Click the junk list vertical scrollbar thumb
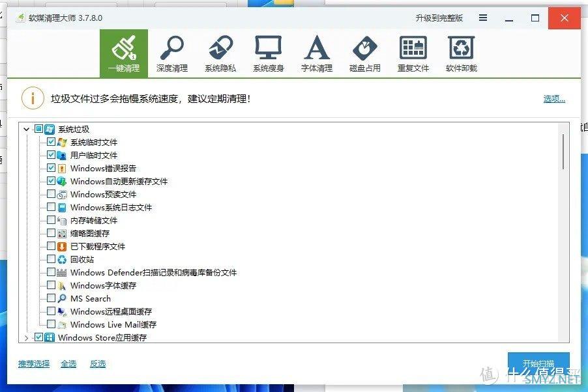Viewport: 588px width, 392px height. click(563, 152)
